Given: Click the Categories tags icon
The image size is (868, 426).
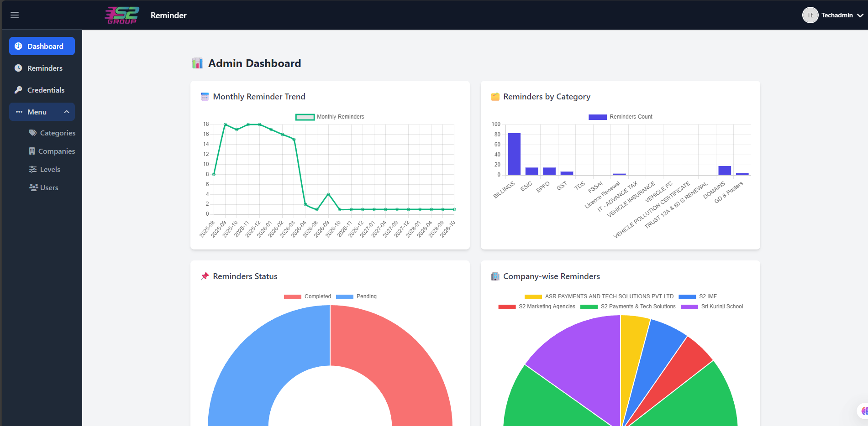Looking at the screenshot, I should [x=33, y=133].
